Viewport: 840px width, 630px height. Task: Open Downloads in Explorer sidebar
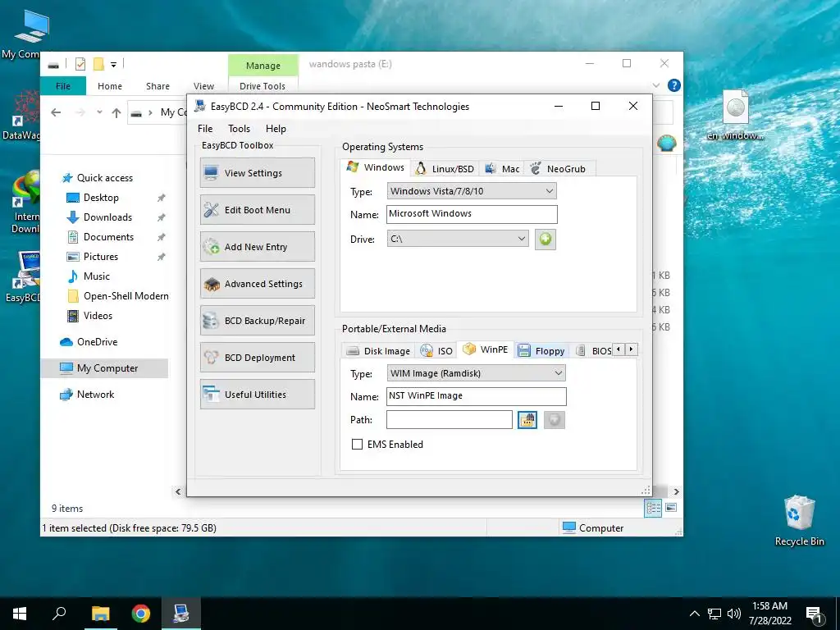point(107,217)
